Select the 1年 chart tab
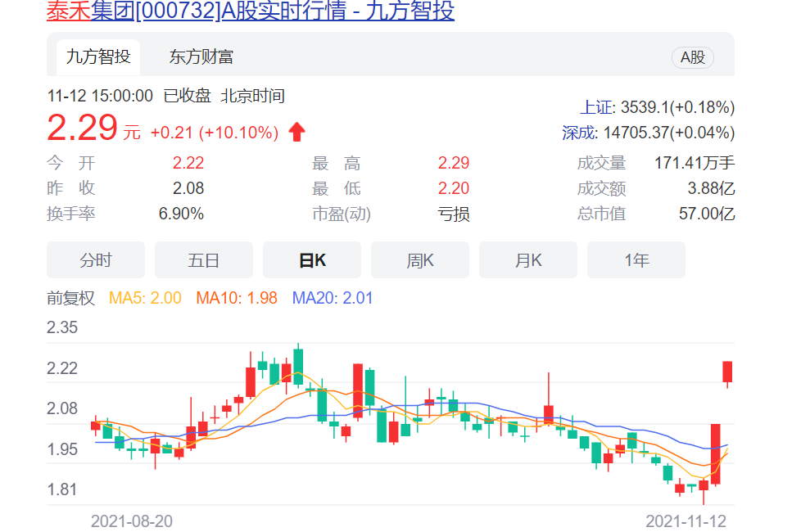Viewport: 810px width, 532px height. pyautogui.click(x=636, y=260)
